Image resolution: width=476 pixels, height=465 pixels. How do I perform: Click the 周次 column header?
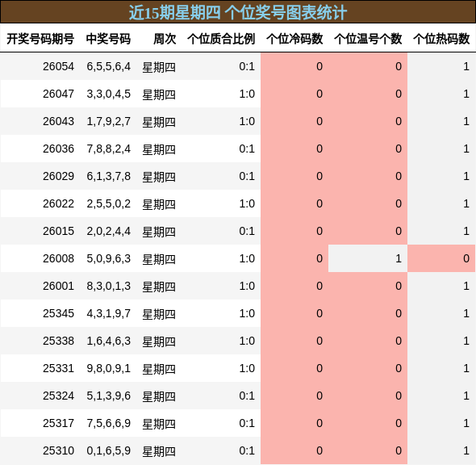[165, 39]
